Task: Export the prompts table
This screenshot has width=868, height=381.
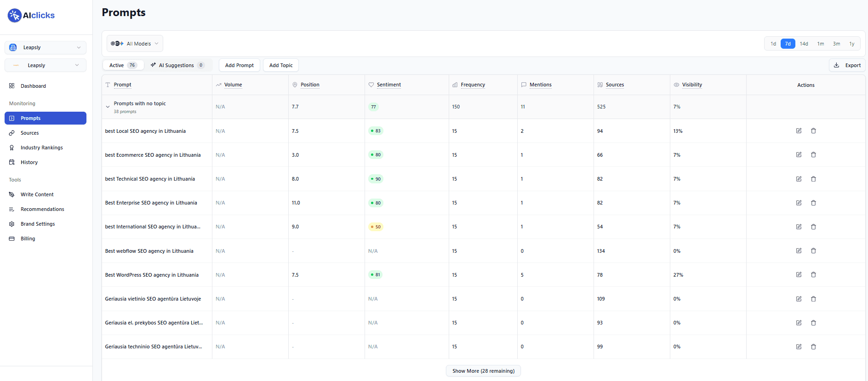Action: coord(847,65)
